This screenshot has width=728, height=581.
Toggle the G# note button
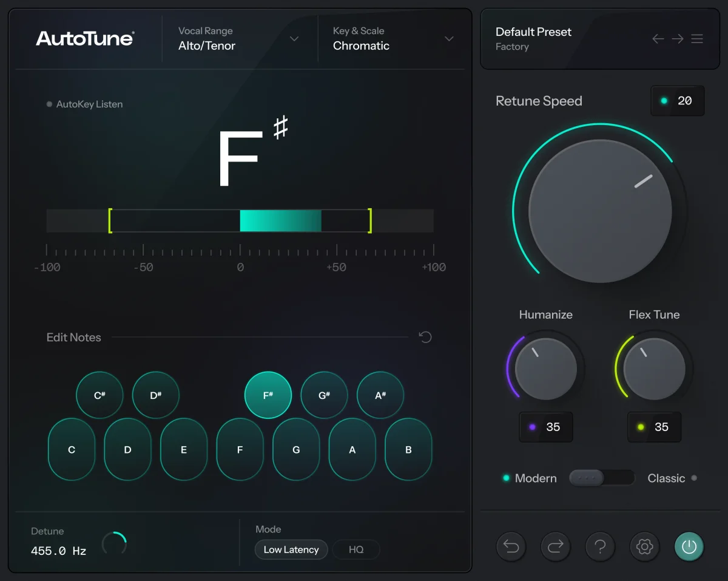(x=325, y=395)
